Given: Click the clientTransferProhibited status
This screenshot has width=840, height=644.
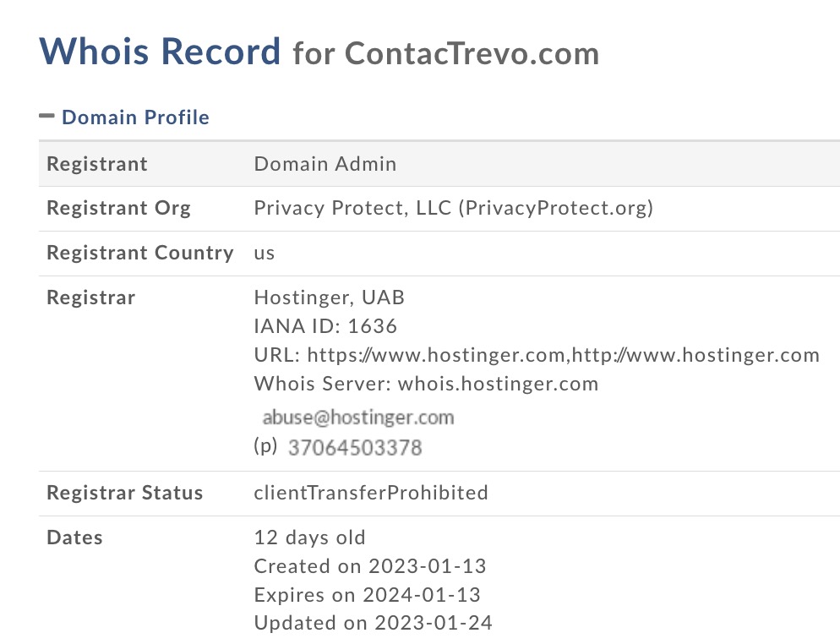Looking at the screenshot, I should tap(371, 493).
